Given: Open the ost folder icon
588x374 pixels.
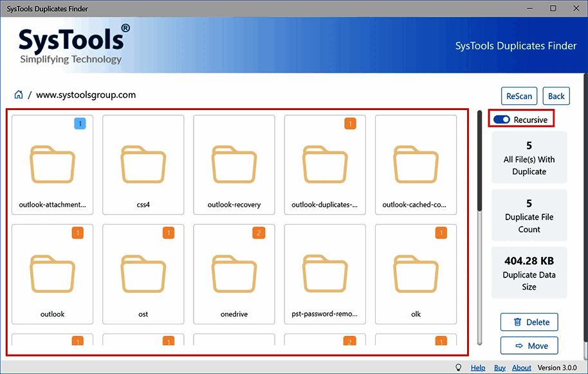Looking at the screenshot, I should (x=143, y=274).
